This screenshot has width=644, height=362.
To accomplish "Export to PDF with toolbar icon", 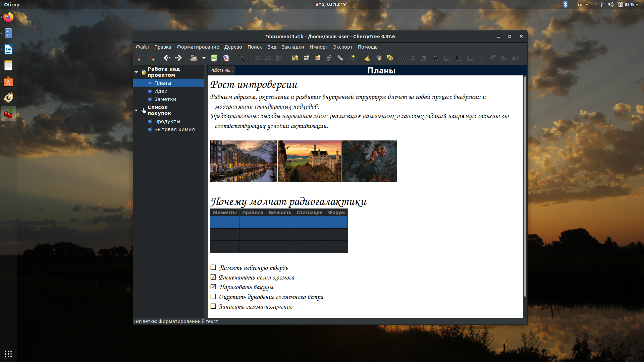I will coord(226,58).
